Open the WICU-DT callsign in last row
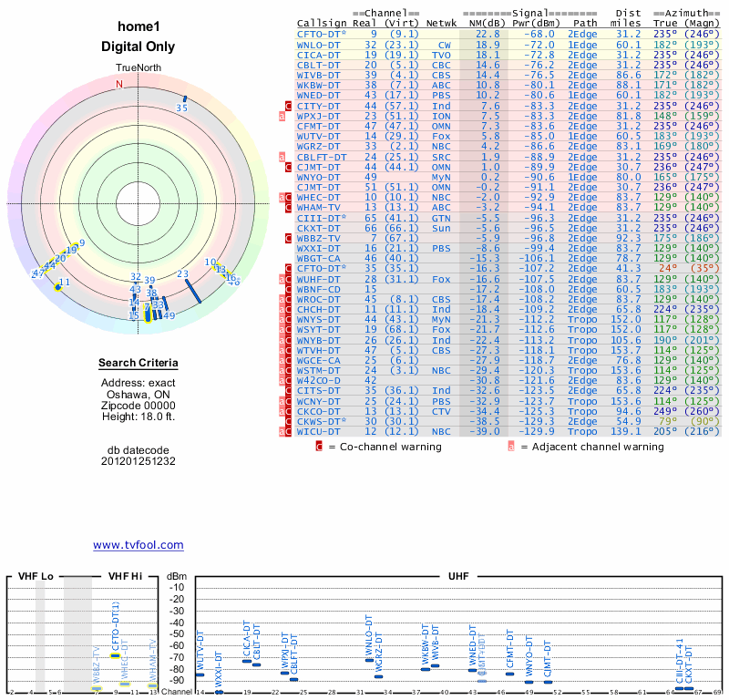 pos(320,430)
